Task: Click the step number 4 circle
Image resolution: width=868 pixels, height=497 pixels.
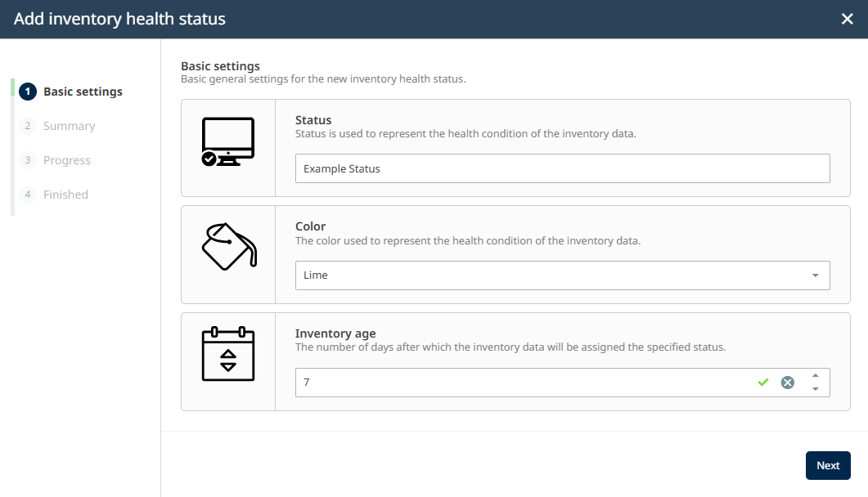Action: pos(28,195)
